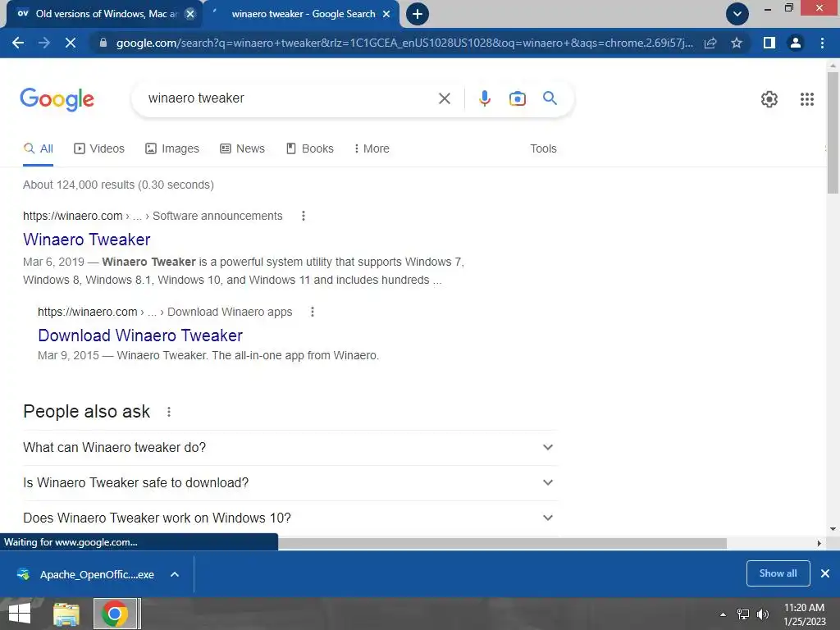Screen dimensions: 840x630
Task: Click the https://winaero.com Download Winaero apps breadcrumb
Action: 165,312
